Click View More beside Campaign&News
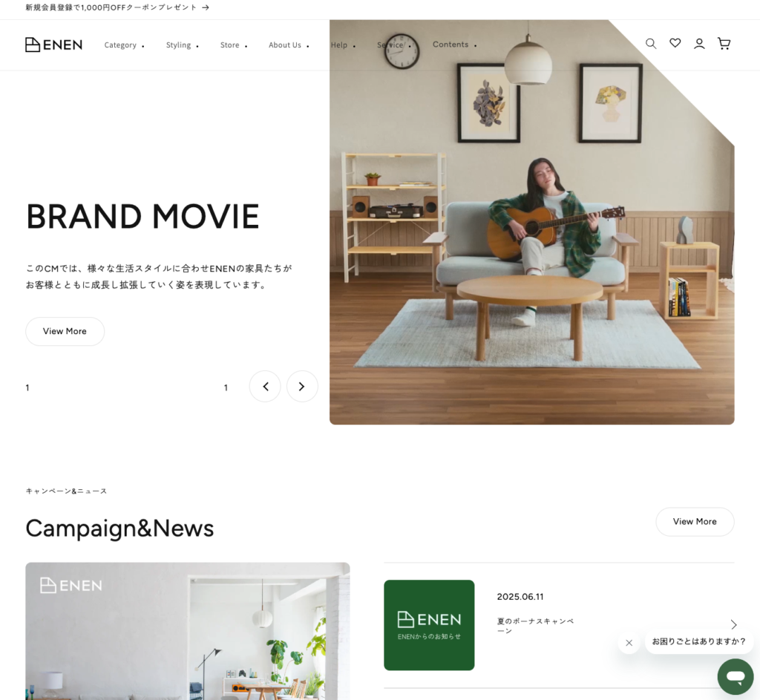The width and height of the screenshot is (760, 700). (x=694, y=521)
